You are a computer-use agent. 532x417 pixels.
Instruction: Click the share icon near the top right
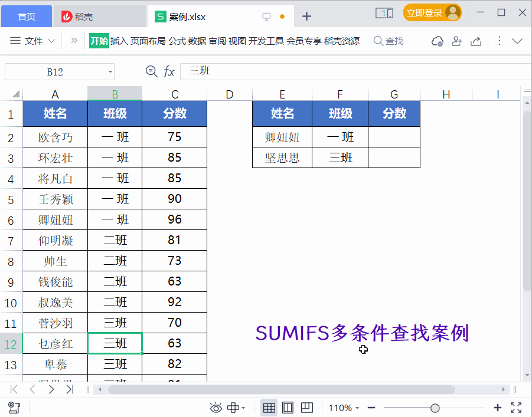tap(477, 41)
